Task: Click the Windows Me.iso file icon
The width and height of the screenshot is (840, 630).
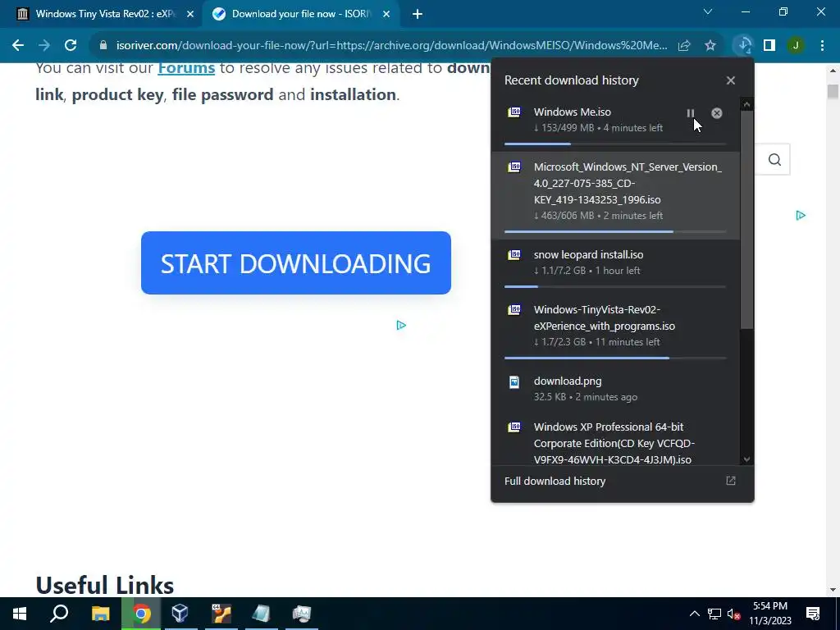Action: pyautogui.click(x=514, y=112)
